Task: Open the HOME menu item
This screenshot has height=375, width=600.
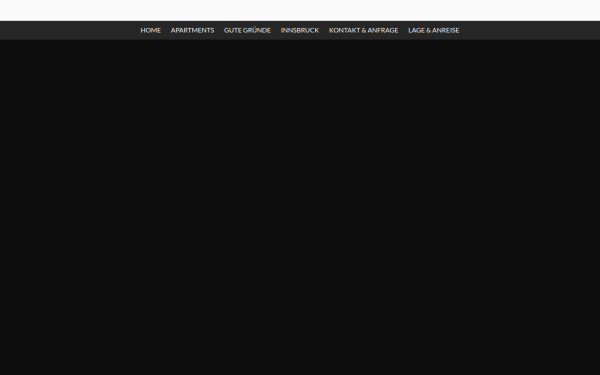Action: click(150, 30)
